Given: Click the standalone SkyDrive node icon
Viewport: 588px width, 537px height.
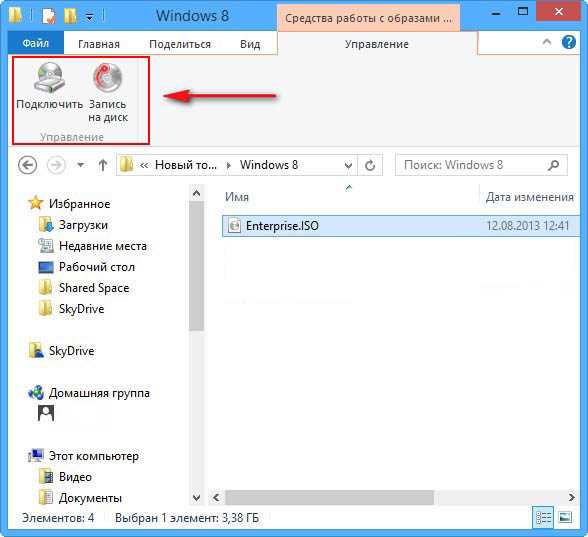Looking at the screenshot, I should point(36,351).
